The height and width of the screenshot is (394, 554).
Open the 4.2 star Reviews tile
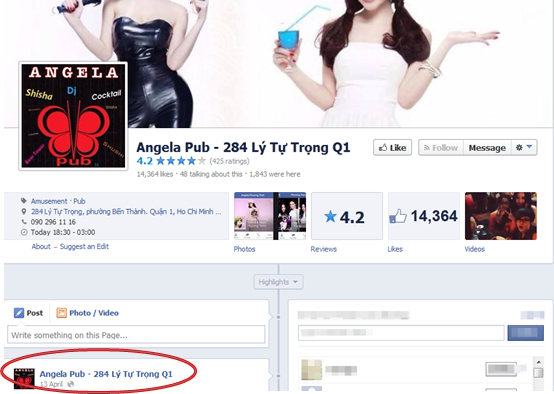[x=347, y=216]
